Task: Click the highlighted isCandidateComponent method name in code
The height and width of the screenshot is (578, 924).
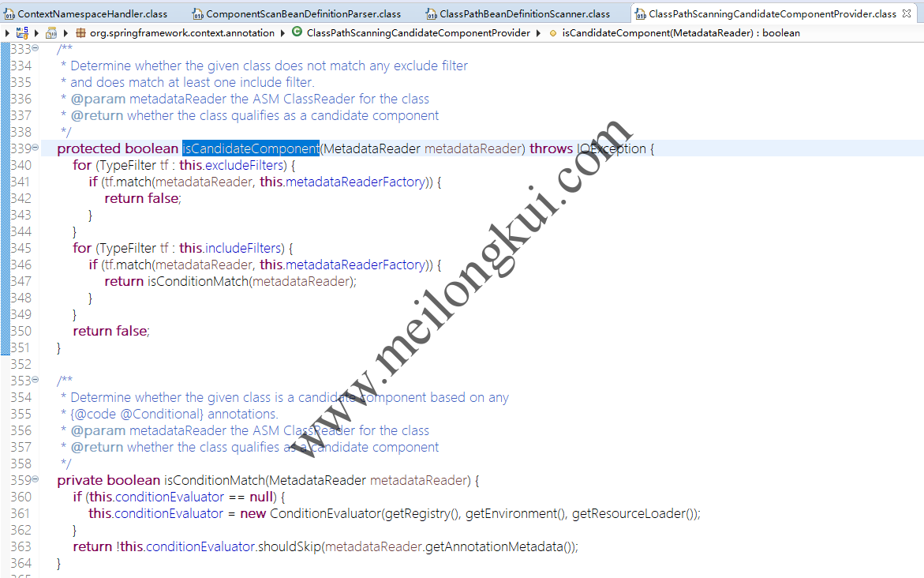Action: point(250,148)
